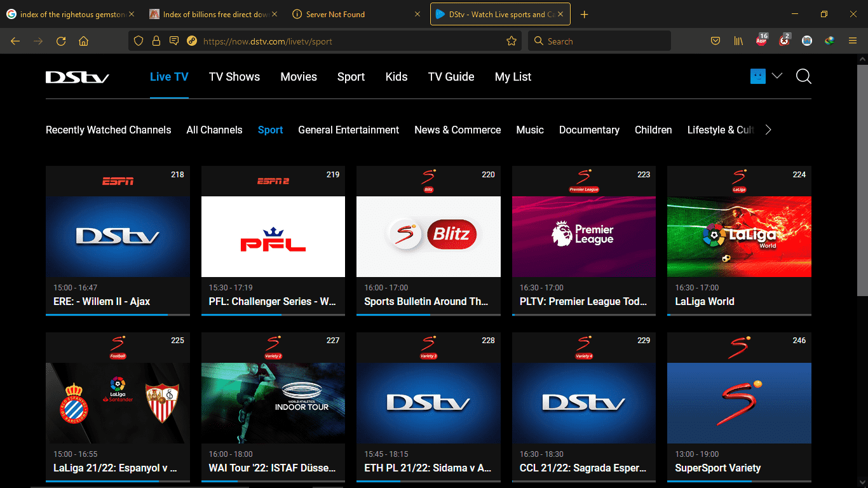Open a new browser tab
The image size is (868, 488).
tap(585, 15)
